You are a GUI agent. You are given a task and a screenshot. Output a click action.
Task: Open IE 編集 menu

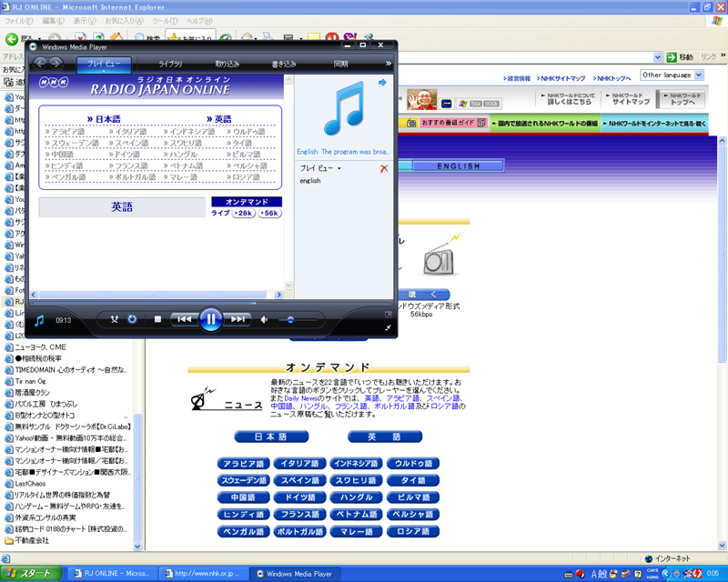(x=53, y=21)
